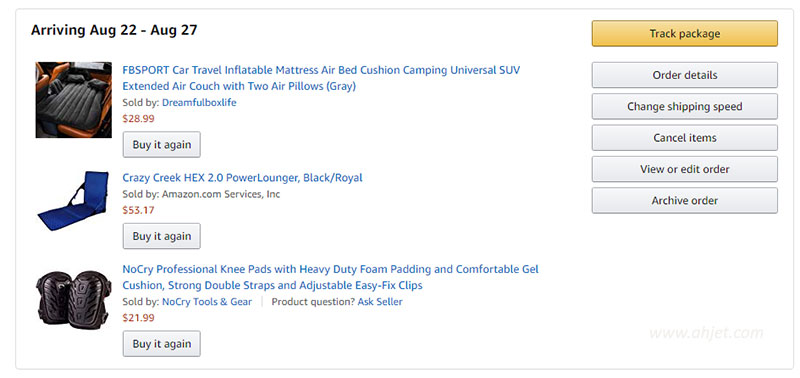Click the black knee pads thumbnail

click(x=73, y=299)
